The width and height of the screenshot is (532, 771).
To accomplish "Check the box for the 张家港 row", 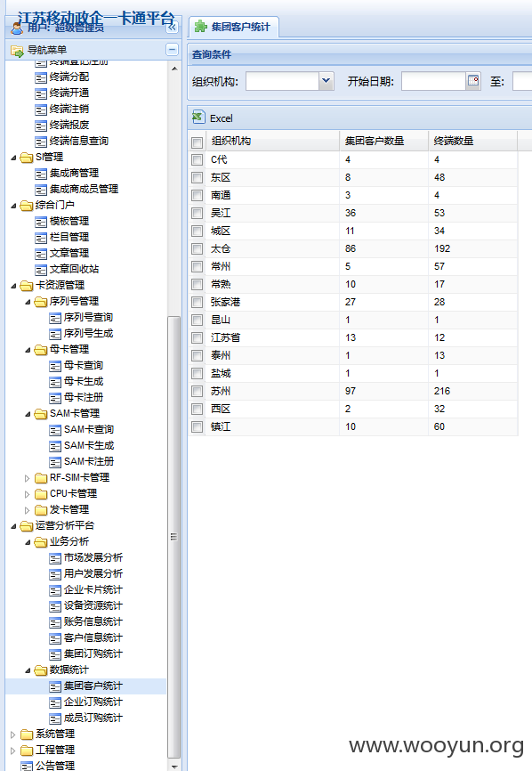I will [197, 303].
